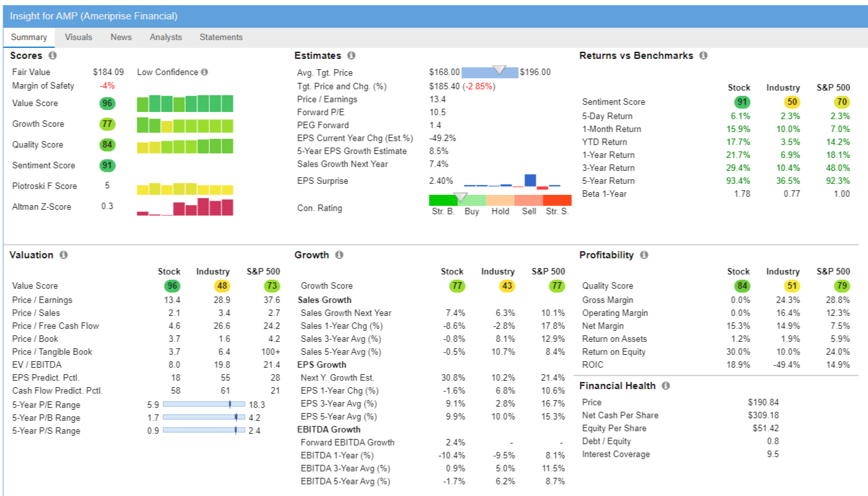Viewport: 868px width, 496px height.
Task: Click the Altman Z-Score red bar chart
Action: point(185,207)
